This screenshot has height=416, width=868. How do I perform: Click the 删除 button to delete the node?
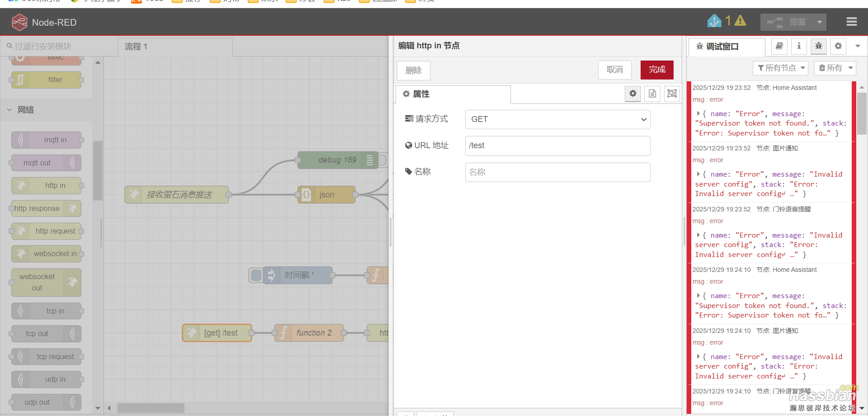tap(413, 70)
